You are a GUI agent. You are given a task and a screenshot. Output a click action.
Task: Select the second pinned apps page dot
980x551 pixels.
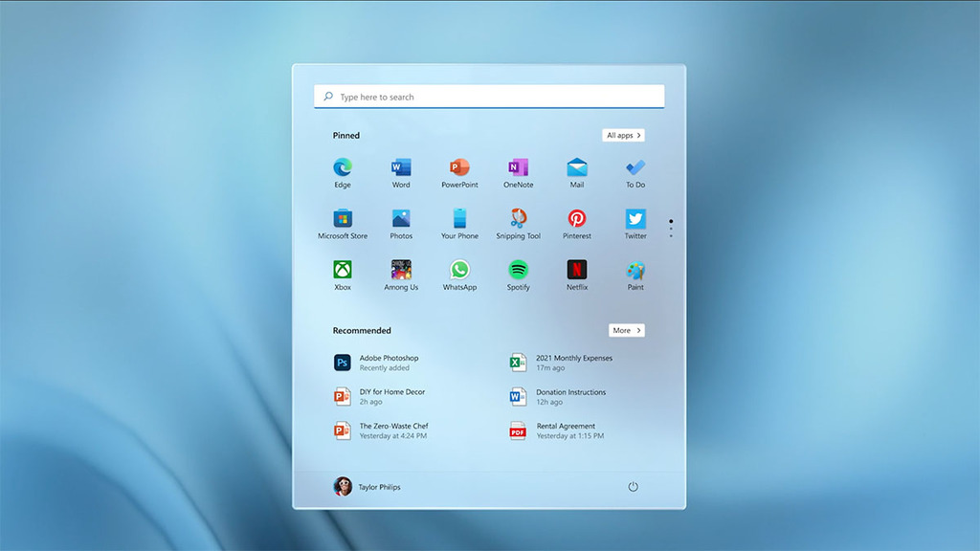(671, 230)
